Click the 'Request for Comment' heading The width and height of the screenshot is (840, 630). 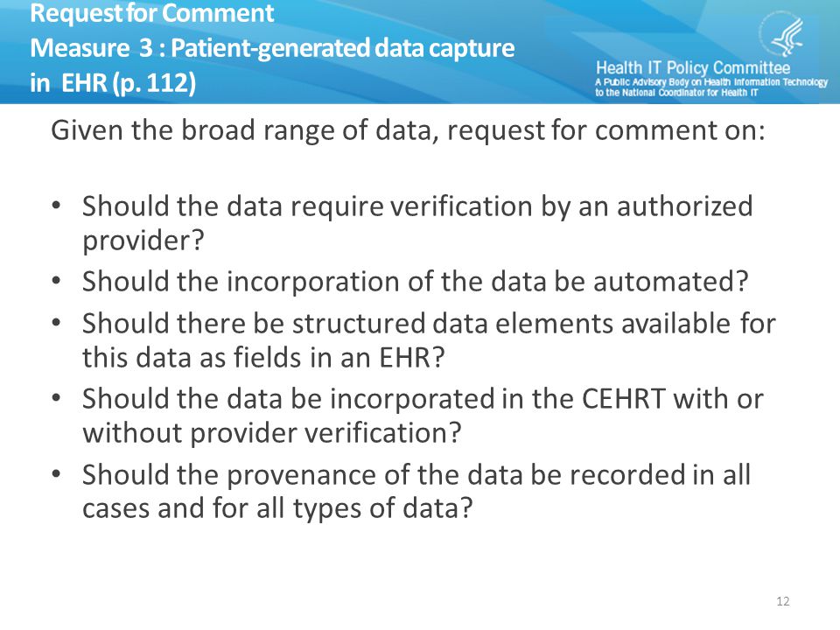coord(152,13)
